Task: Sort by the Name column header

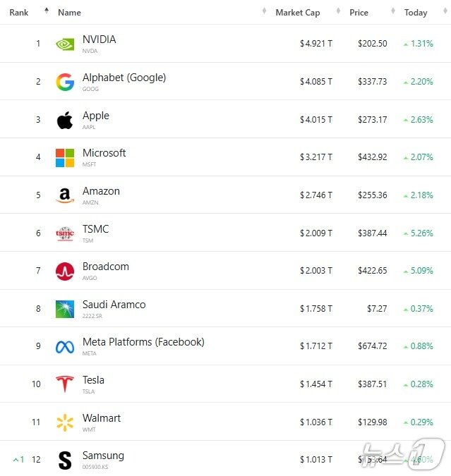Action: (x=69, y=13)
